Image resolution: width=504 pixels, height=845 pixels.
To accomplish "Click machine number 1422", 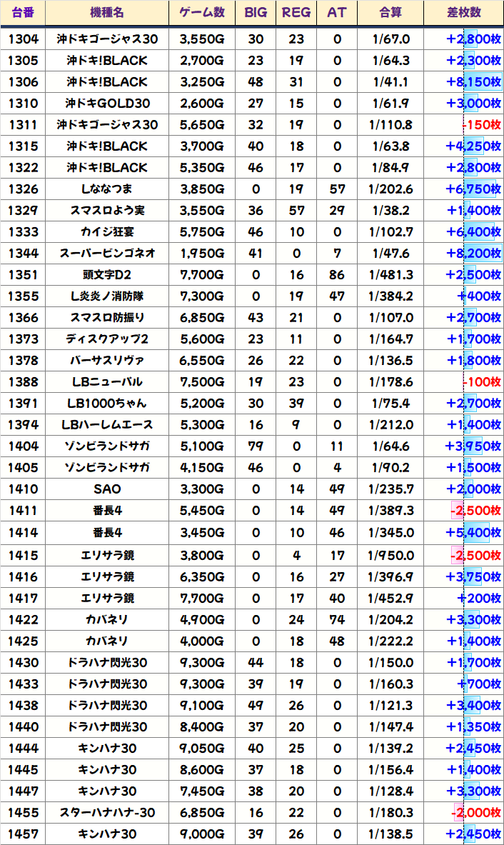I will tap(23, 620).
